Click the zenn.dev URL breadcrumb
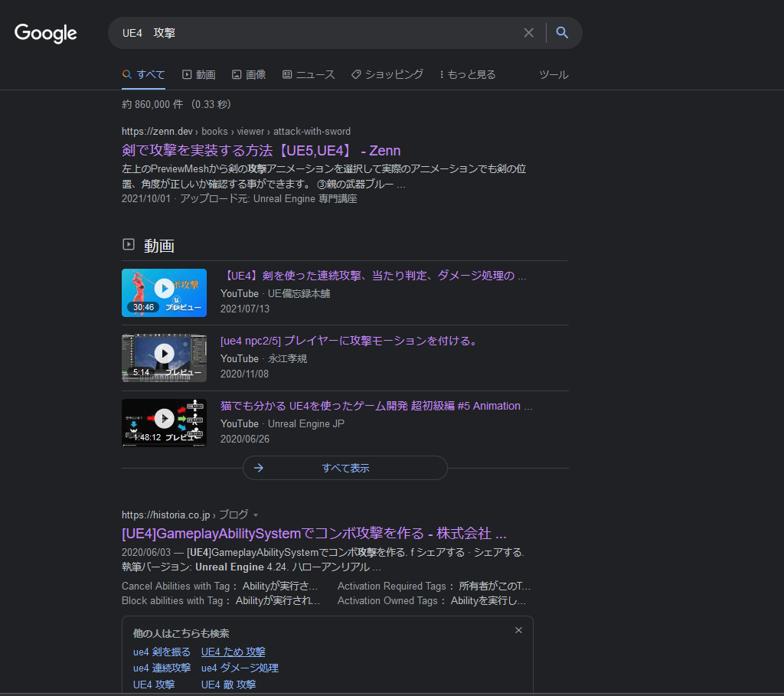 coord(236,132)
